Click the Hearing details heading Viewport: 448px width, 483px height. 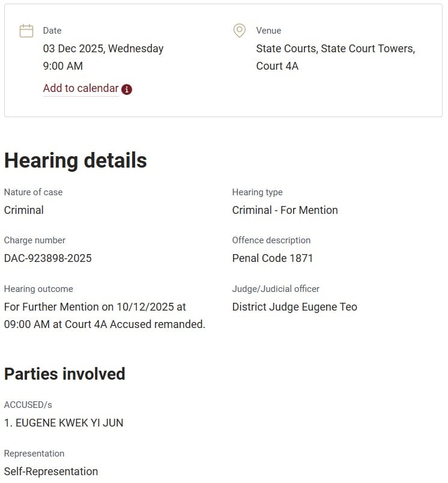click(x=76, y=160)
